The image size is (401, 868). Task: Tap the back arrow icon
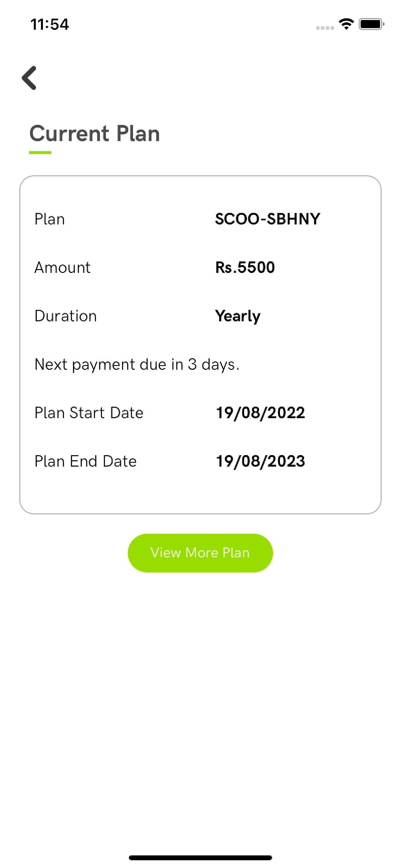(x=29, y=78)
